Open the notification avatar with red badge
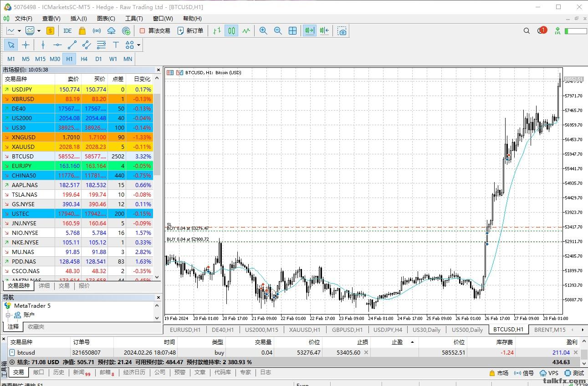Viewport: 588px width, 386px height. (x=541, y=30)
